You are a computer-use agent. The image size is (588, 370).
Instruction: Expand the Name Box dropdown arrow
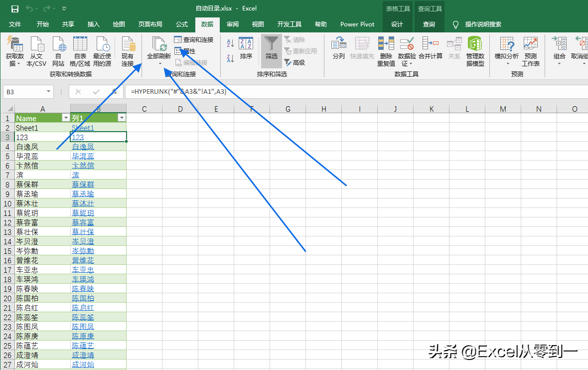(x=48, y=92)
